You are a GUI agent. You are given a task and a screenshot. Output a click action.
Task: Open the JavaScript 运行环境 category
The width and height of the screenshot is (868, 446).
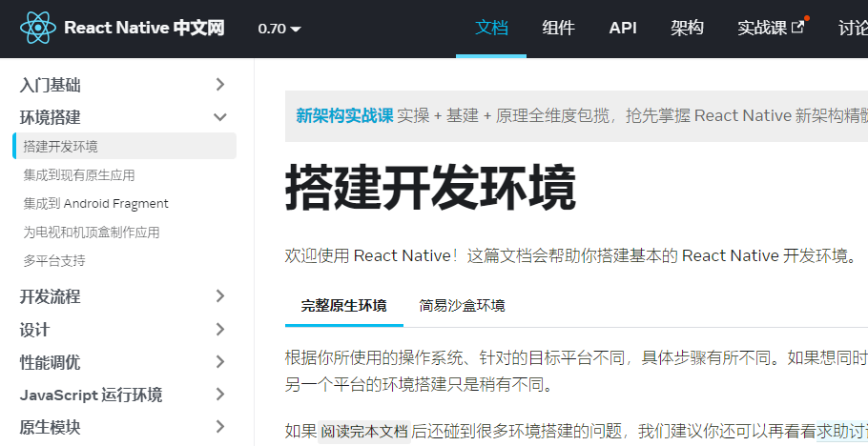91,395
